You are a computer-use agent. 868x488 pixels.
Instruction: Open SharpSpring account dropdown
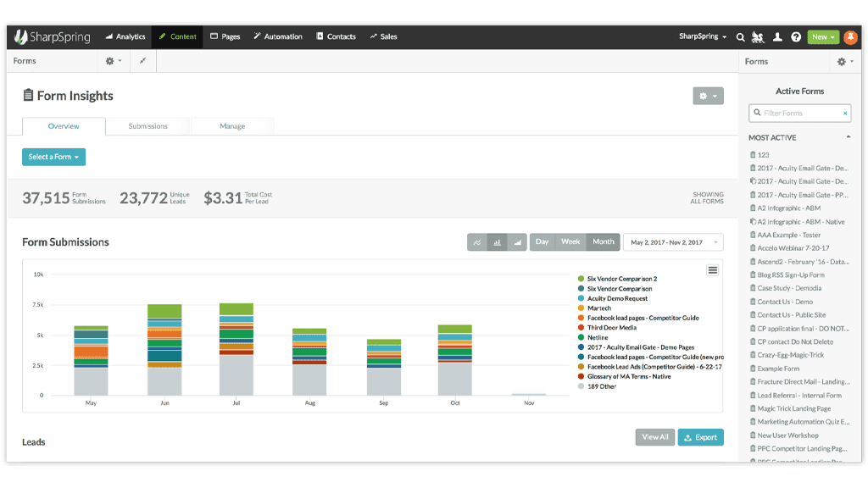(703, 36)
